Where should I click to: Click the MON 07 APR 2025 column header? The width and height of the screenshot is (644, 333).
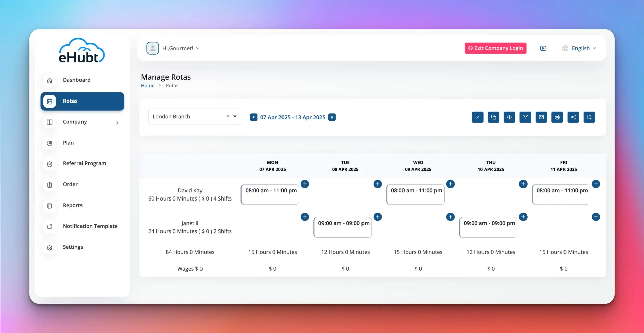pyautogui.click(x=272, y=166)
